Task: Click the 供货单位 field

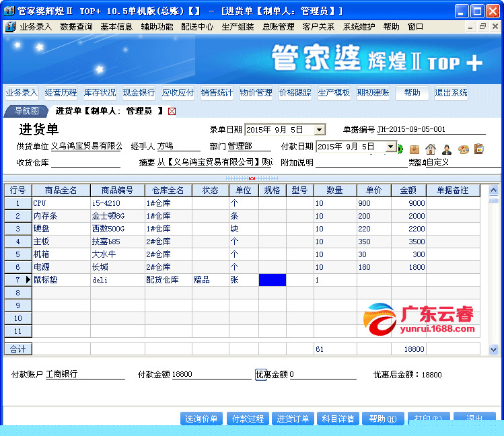Action: 86,146
